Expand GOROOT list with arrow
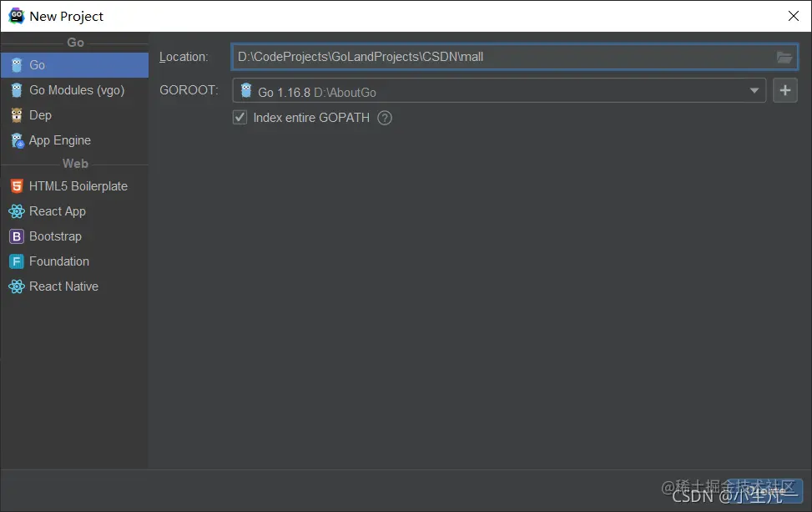This screenshot has height=512, width=812. click(x=754, y=91)
